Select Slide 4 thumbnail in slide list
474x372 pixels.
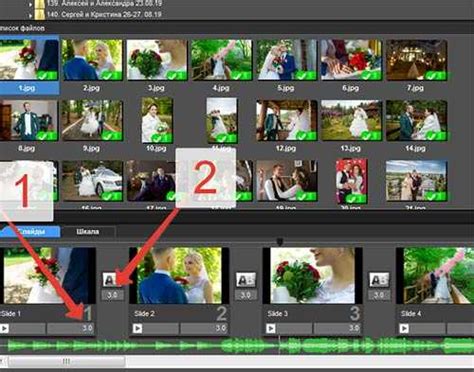point(435,275)
